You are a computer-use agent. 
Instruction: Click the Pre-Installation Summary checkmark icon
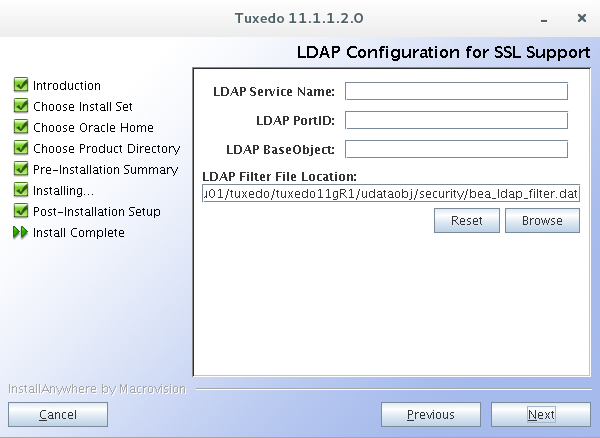tap(21, 169)
